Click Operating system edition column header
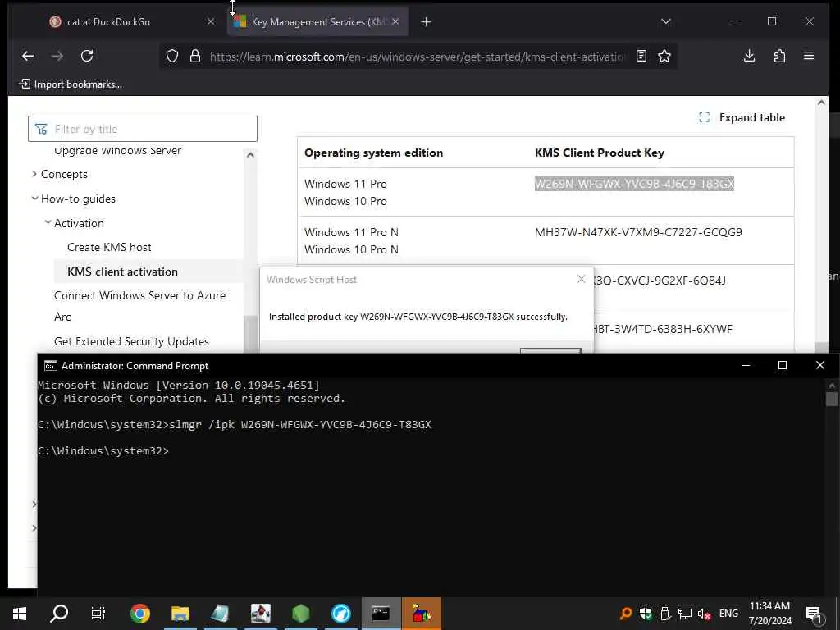 [374, 153]
